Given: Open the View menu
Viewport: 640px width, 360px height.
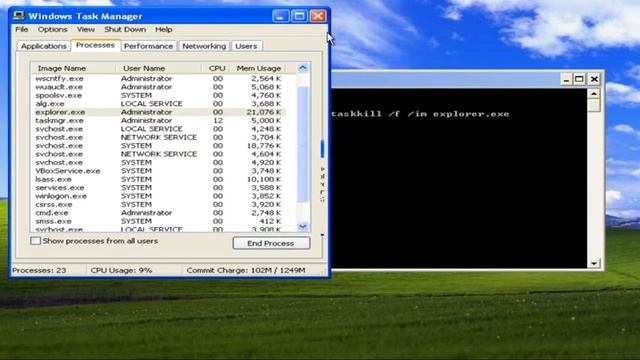Looking at the screenshot, I should pyautogui.click(x=86, y=29).
